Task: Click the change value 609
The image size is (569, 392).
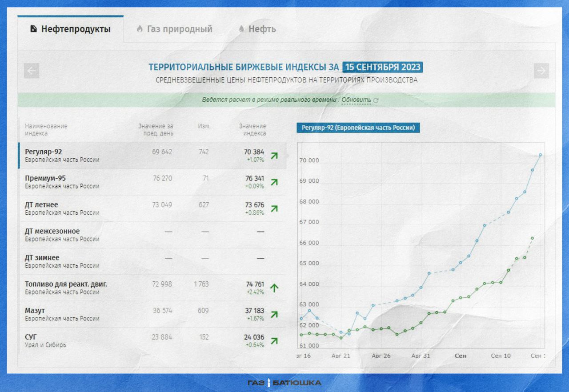Action: [x=203, y=311]
